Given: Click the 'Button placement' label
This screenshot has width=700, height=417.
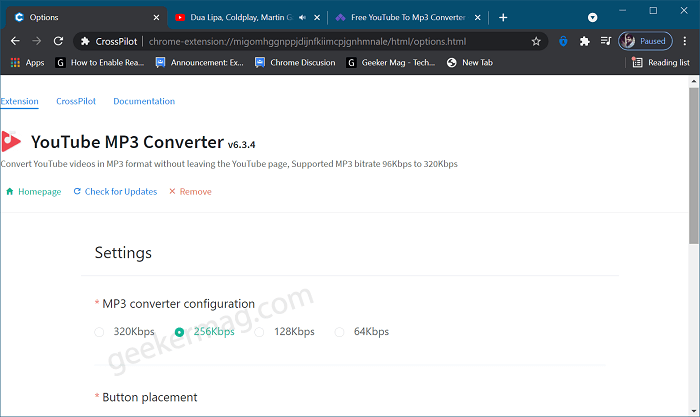Looking at the screenshot, I should click(150, 397).
